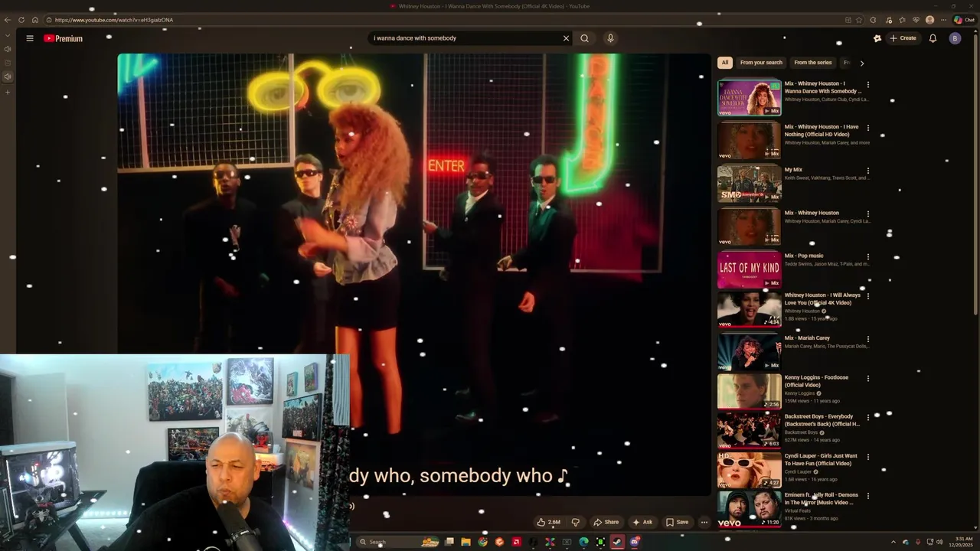Open options for Mix - I Have Nothing
This screenshot has width=980, height=551.
(867, 128)
